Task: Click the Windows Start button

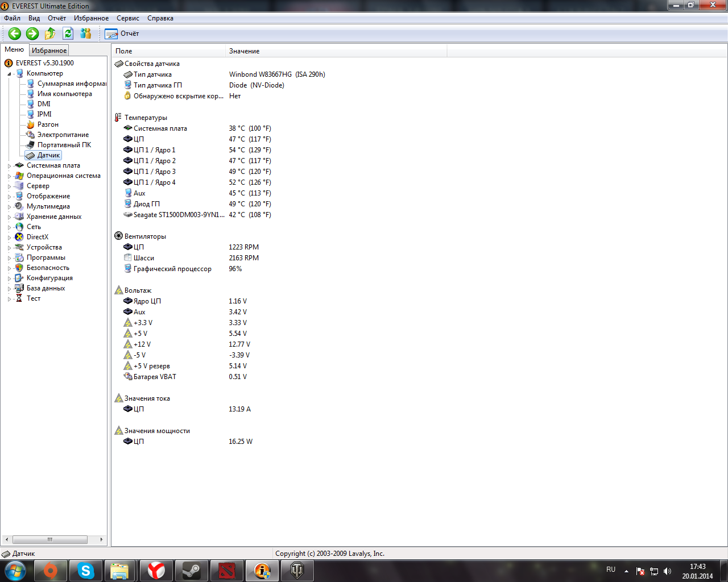Action: 15,571
